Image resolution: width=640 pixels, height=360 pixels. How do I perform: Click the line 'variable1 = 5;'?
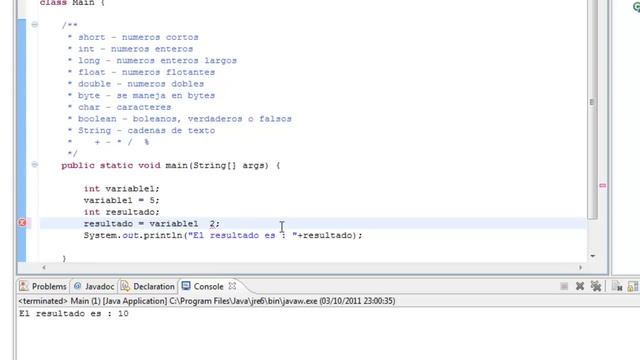[122, 200]
